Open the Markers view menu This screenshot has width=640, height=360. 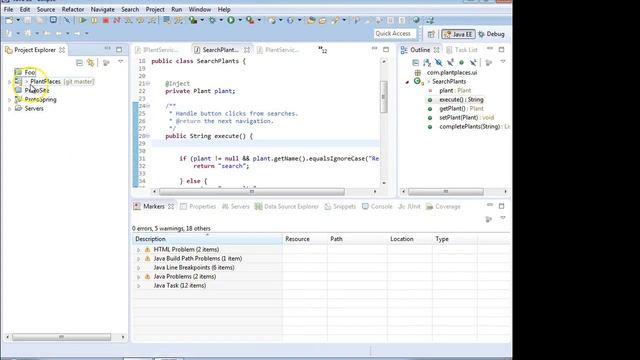coord(503,218)
